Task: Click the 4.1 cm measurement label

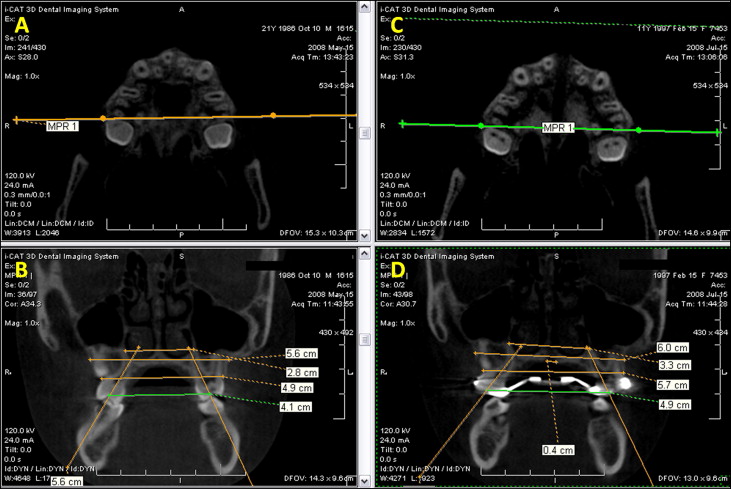Action: 298,408
